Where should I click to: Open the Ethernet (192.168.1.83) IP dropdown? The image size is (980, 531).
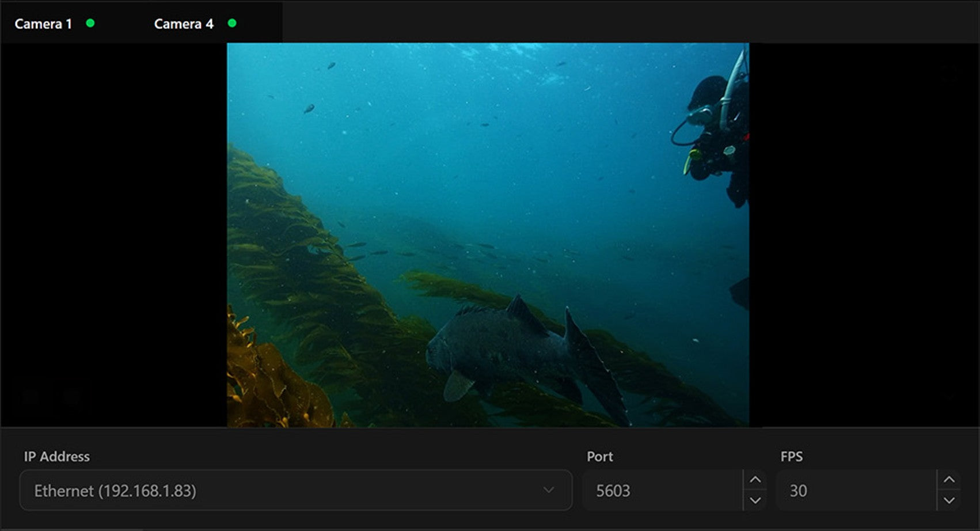click(288, 490)
